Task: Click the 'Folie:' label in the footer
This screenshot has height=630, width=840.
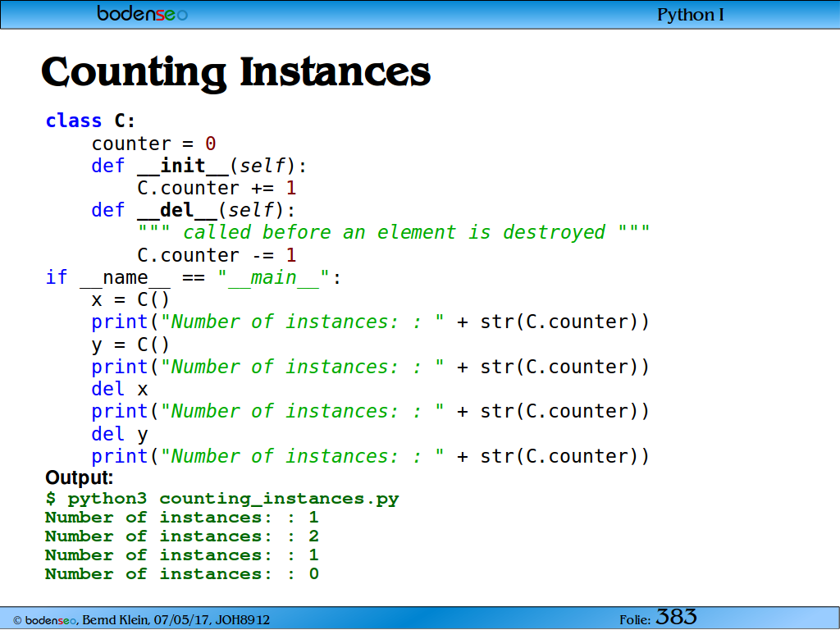Action: [x=635, y=620]
